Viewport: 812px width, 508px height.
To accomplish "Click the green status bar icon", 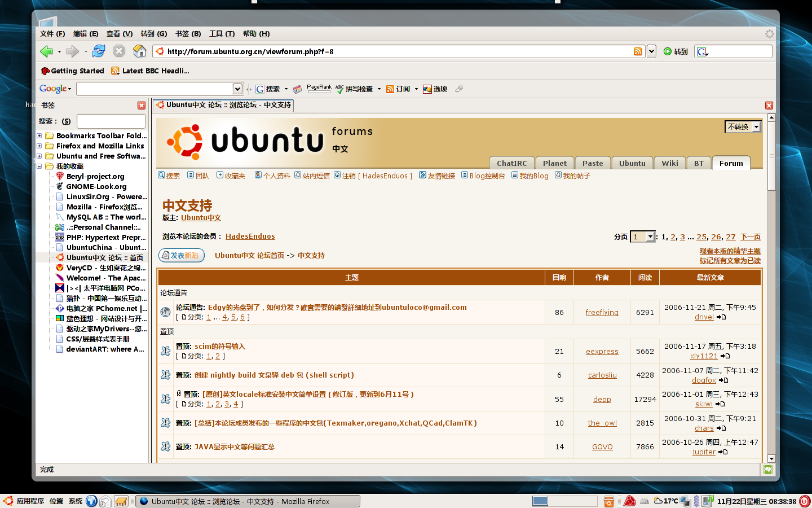I will [x=767, y=470].
